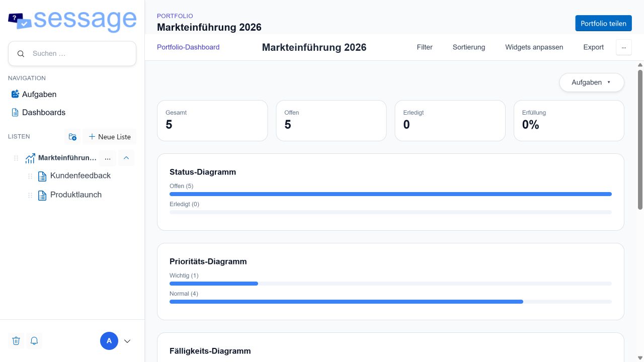Click the Gesamt 5 stat card

coord(212,121)
